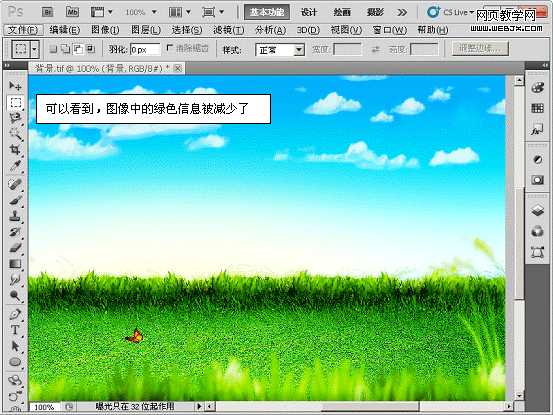The height and width of the screenshot is (415, 553).
Task: Select the Lasso tool
Action: point(15,118)
